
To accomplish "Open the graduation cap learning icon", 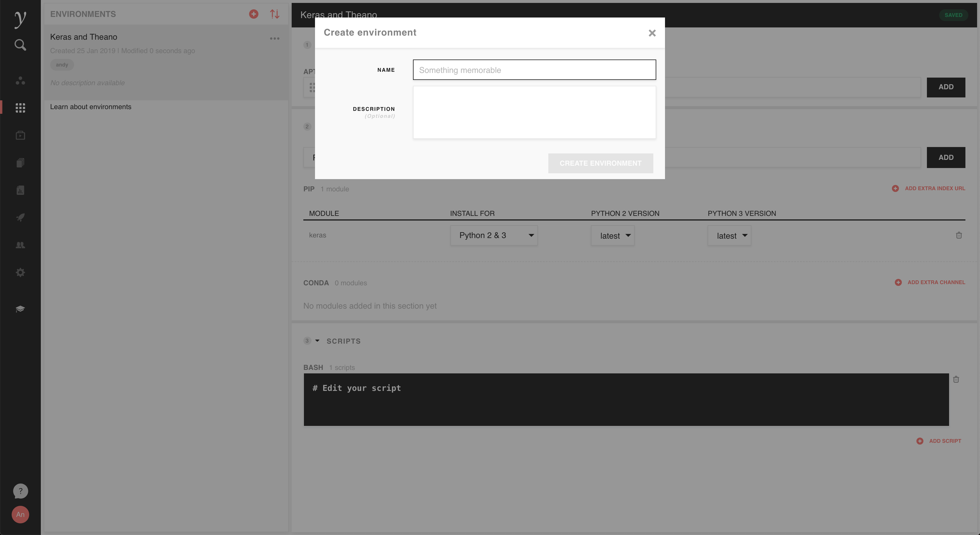I will point(20,309).
